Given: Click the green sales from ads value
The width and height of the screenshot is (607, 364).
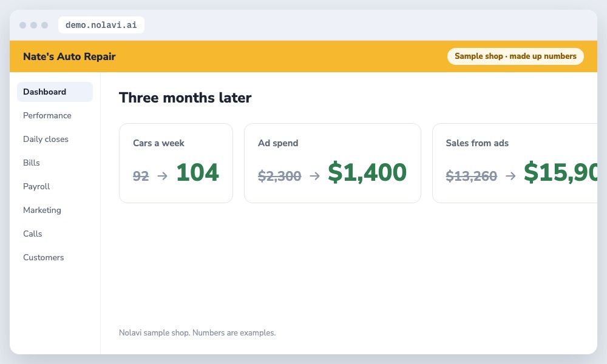Looking at the screenshot, I should point(560,172).
